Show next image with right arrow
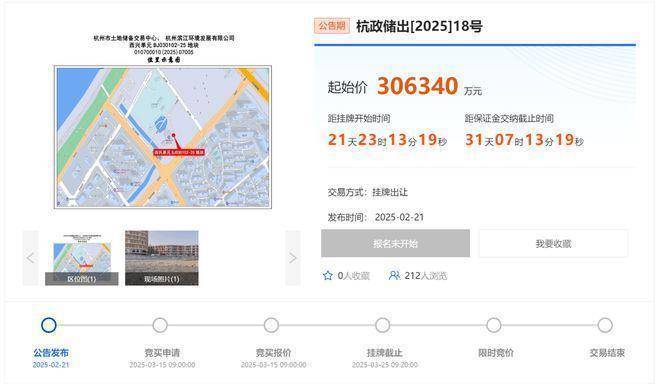 [293, 258]
